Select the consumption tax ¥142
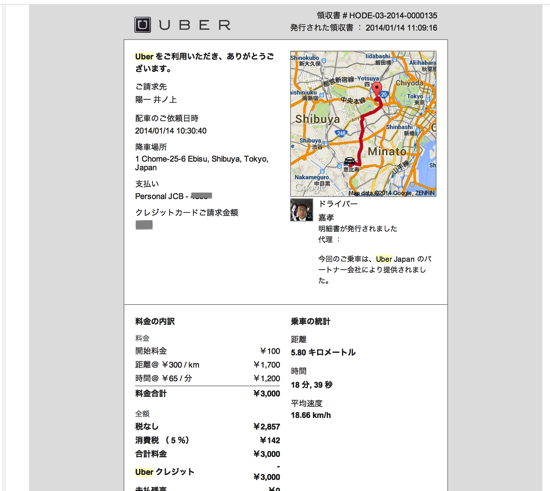 coord(270,440)
